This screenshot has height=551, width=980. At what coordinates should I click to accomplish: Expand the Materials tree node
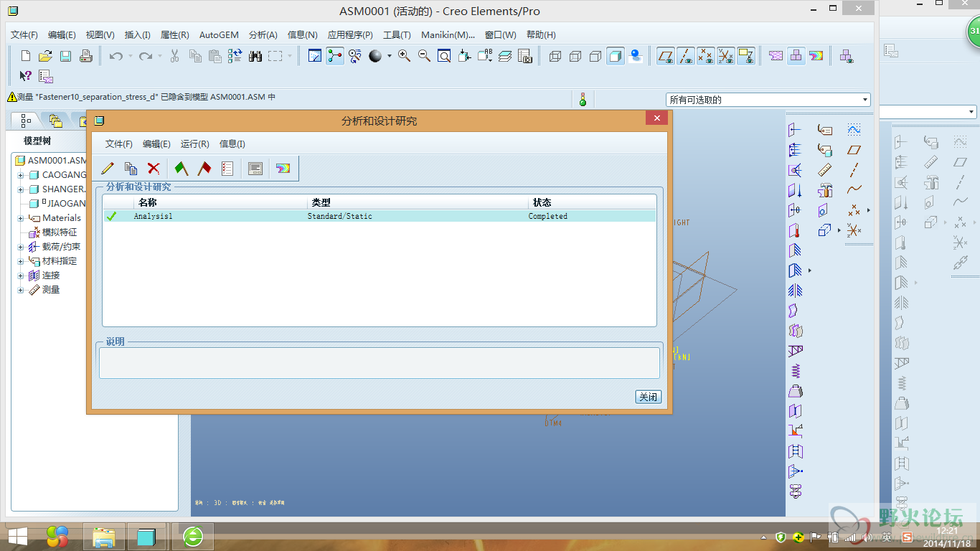click(x=21, y=218)
